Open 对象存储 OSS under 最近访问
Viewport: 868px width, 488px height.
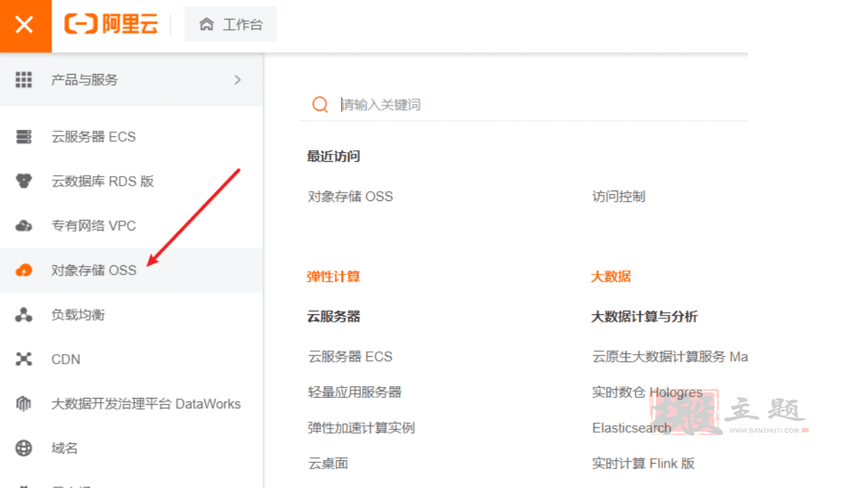point(350,197)
